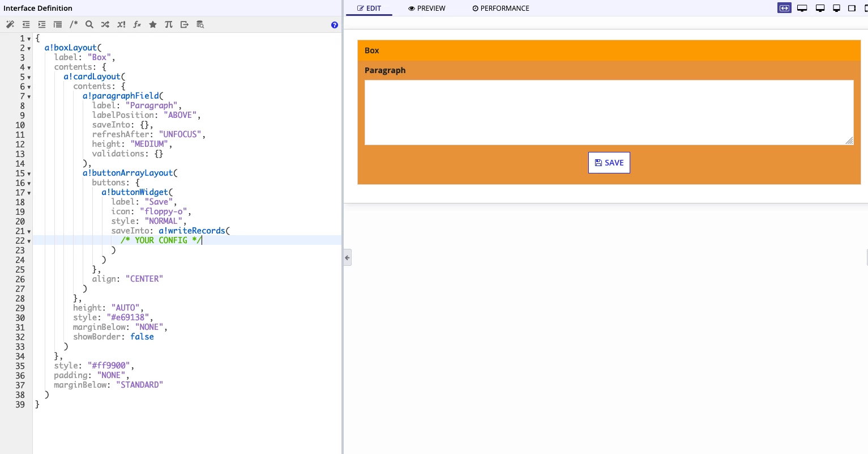
Task: Click the align-lines icon next to indent
Action: (57, 24)
